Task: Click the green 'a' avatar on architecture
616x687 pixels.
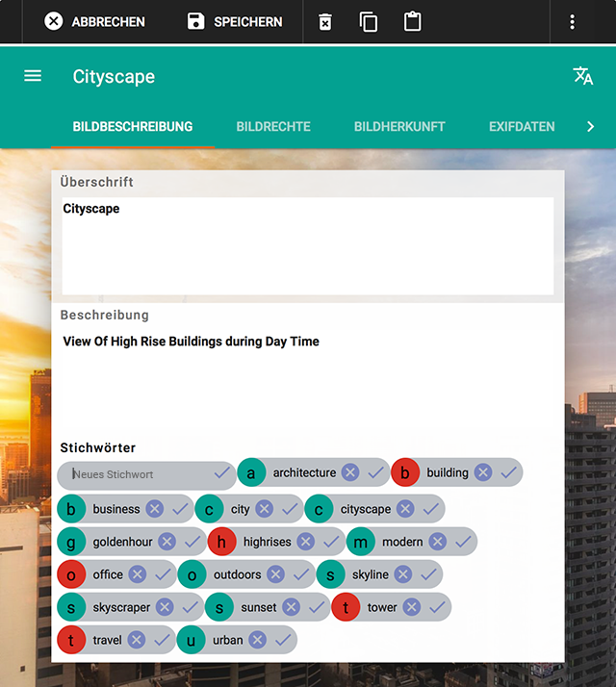Action: pos(251,472)
